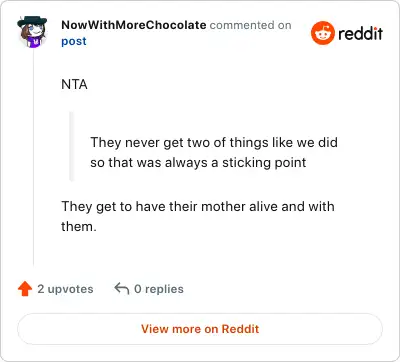Click the orange upvote arrow icon
This screenshot has width=400, height=362.
tap(25, 289)
